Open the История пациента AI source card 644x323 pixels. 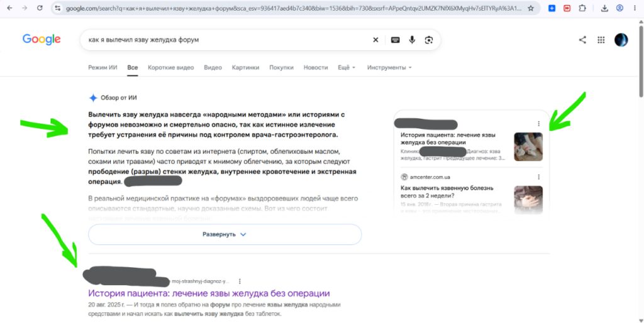[448, 138]
